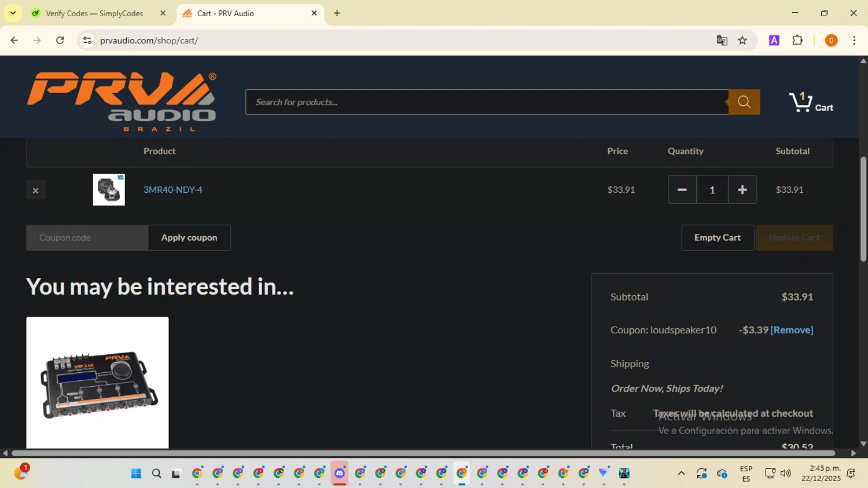Open Discord from the taskbar

(x=340, y=474)
